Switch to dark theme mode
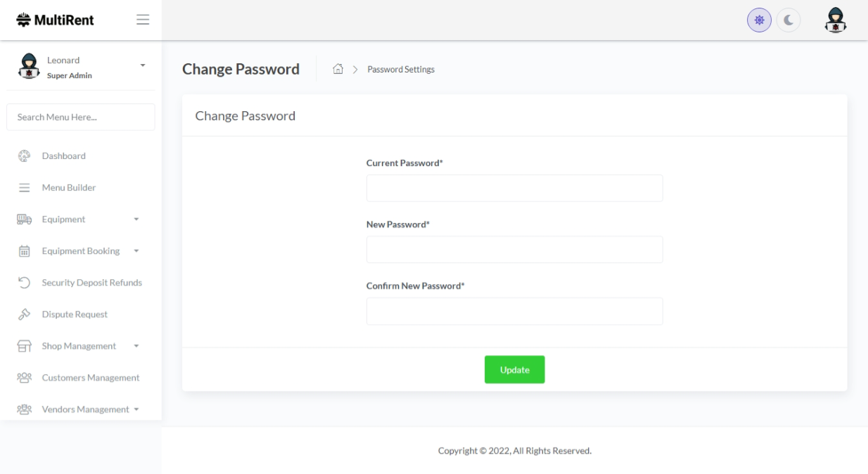Image resolution: width=868 pixels, height=474 pixels. [x=789, y=20]
